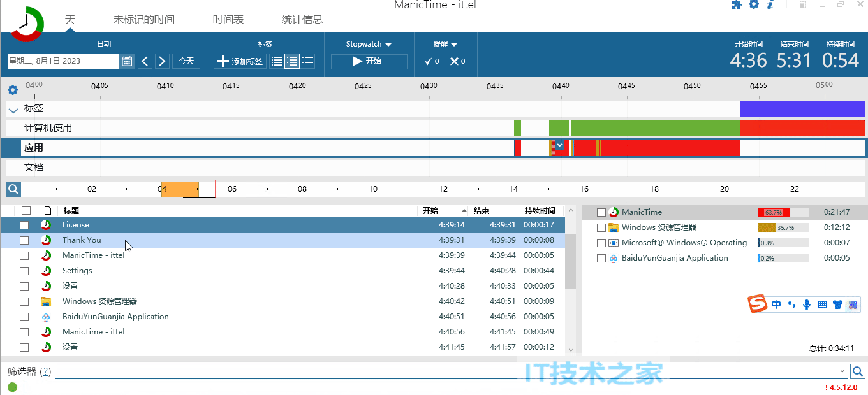This screenshot has height=395, width=868.
Task: Select the third tag list view icon
Action: point(308,61)
